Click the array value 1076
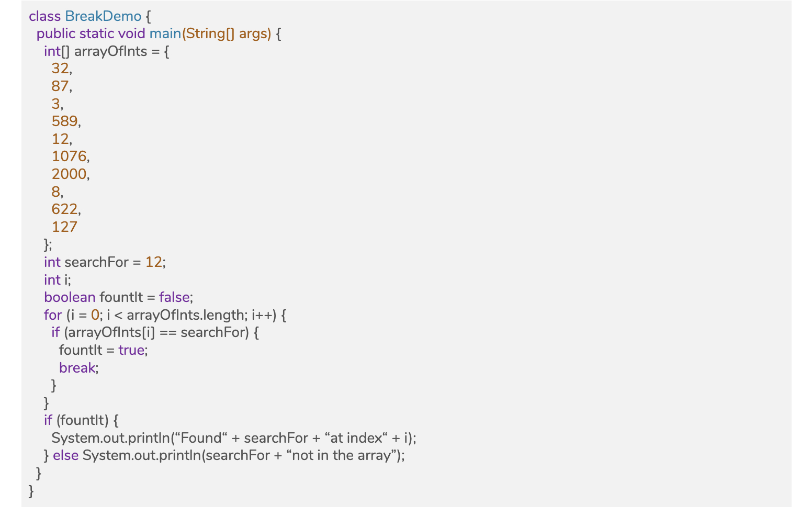Viewport: 812px width, 516px height. [x=69, y=156]
